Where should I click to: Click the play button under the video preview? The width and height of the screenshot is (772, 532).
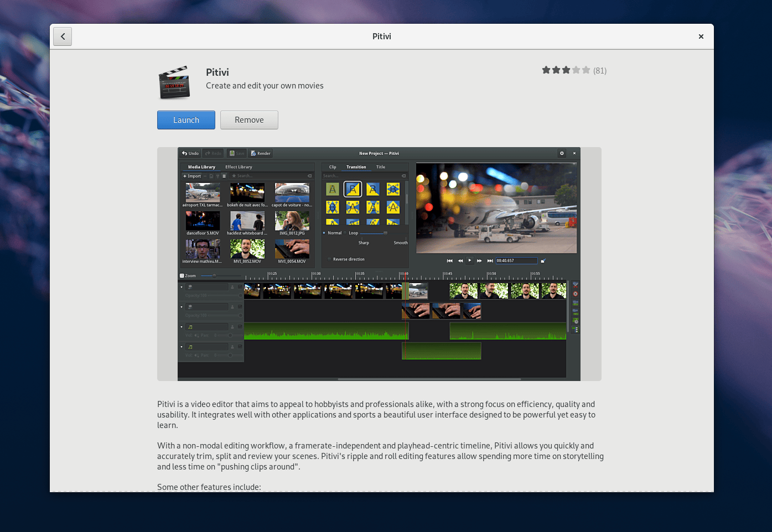pyautogui.click(x=470, y=260)
